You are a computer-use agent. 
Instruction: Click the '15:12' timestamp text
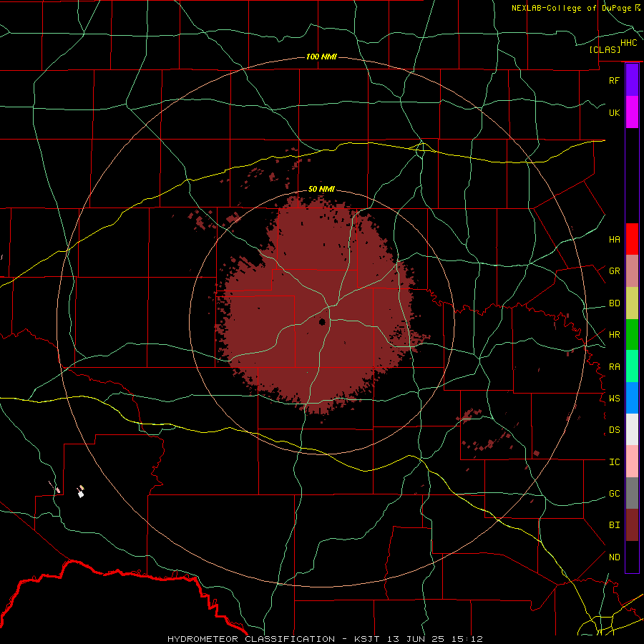467,639
